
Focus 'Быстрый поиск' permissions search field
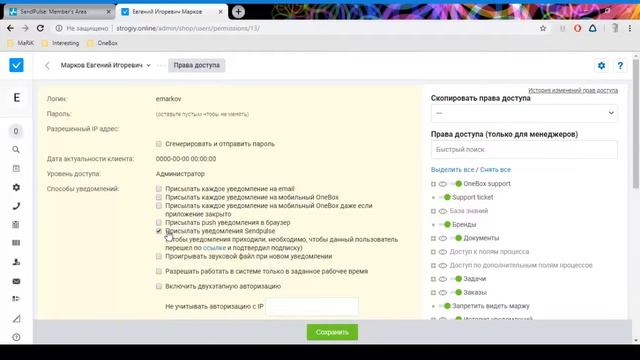524,149
